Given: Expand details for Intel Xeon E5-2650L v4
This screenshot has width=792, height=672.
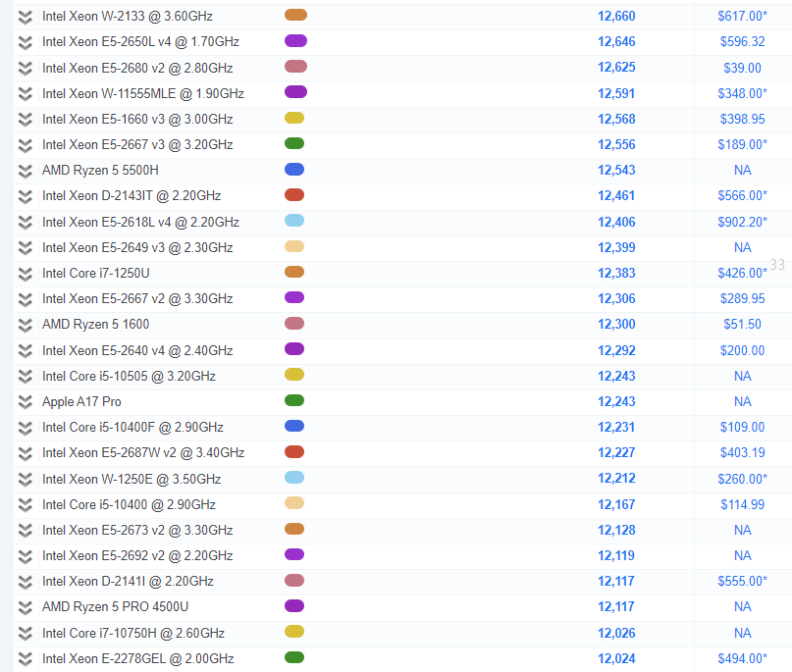Looking at the screenshot, I should coord(26,43).
